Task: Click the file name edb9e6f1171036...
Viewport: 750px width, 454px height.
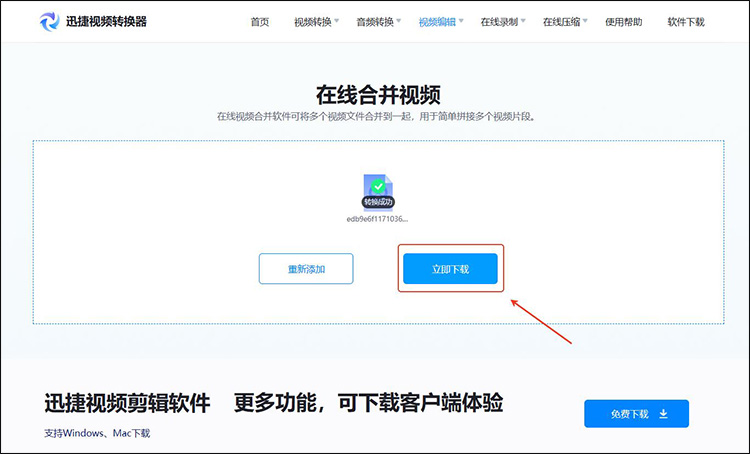Action: tap(377, 219)
